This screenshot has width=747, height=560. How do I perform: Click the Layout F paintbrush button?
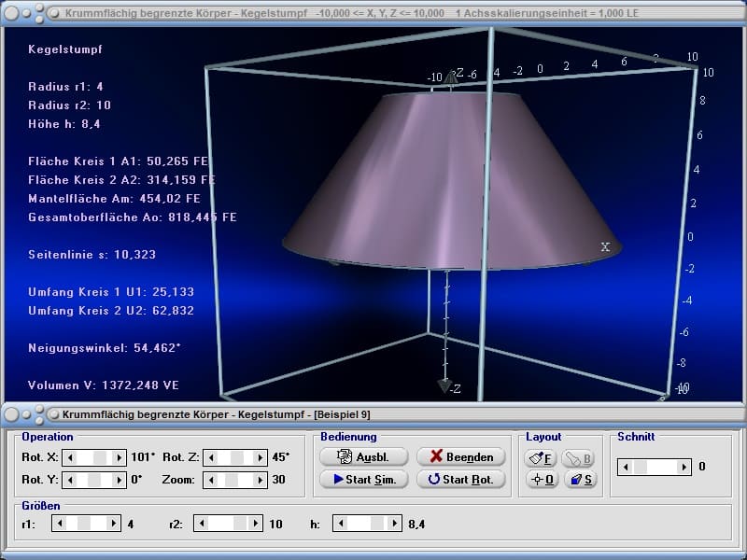542,458
